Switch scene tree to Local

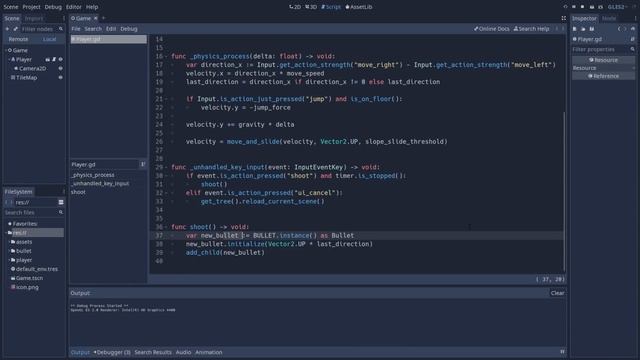(x=49, y=39)
